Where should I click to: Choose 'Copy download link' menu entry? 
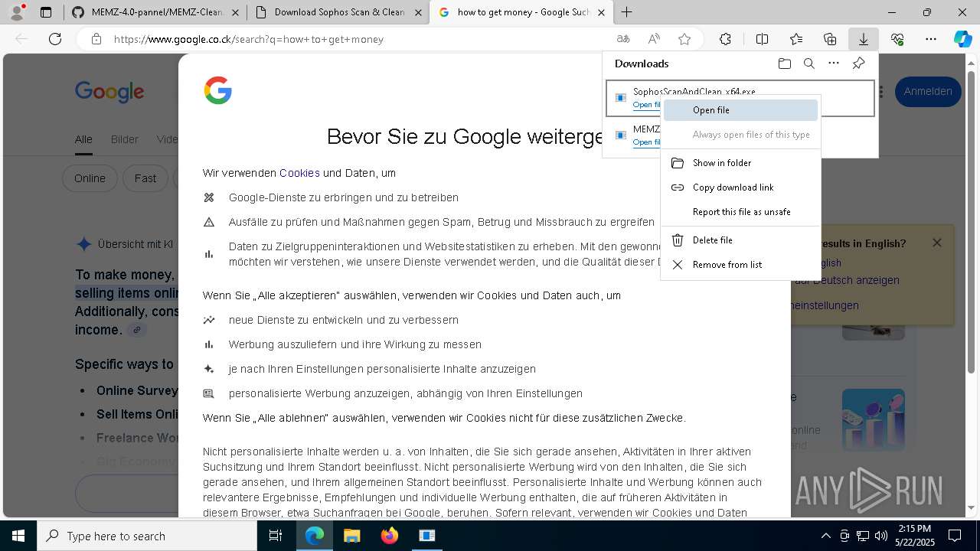(740, 187)
